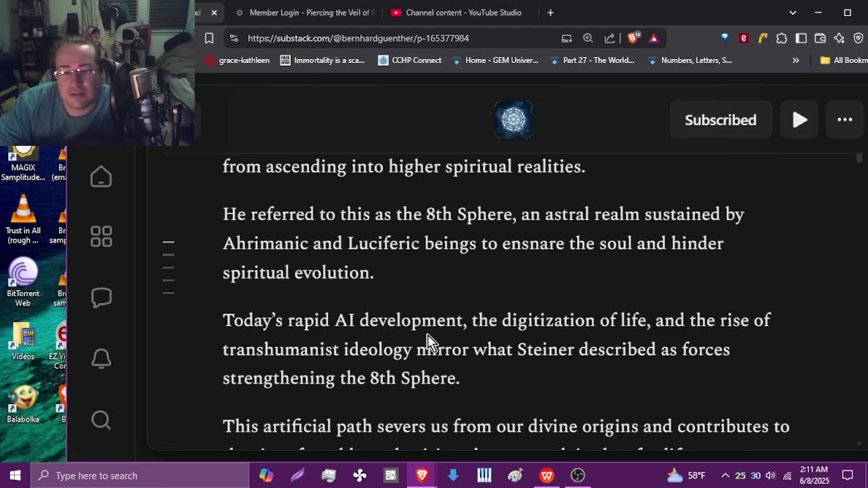This screenshot has height=488, width=868.
Task: Open the 58°F weather widget
Action: 686,475
